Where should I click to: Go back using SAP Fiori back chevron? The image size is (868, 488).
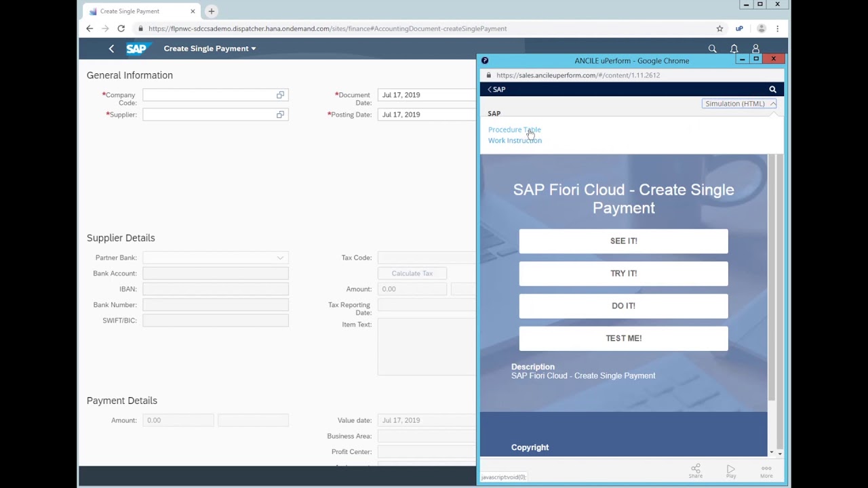click(x=111, y=48)
